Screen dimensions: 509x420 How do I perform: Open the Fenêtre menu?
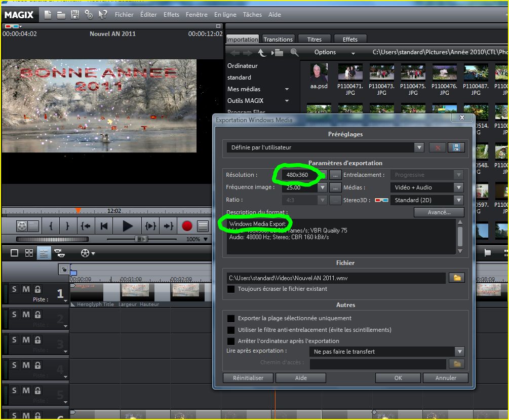click(x=197, y=15)
